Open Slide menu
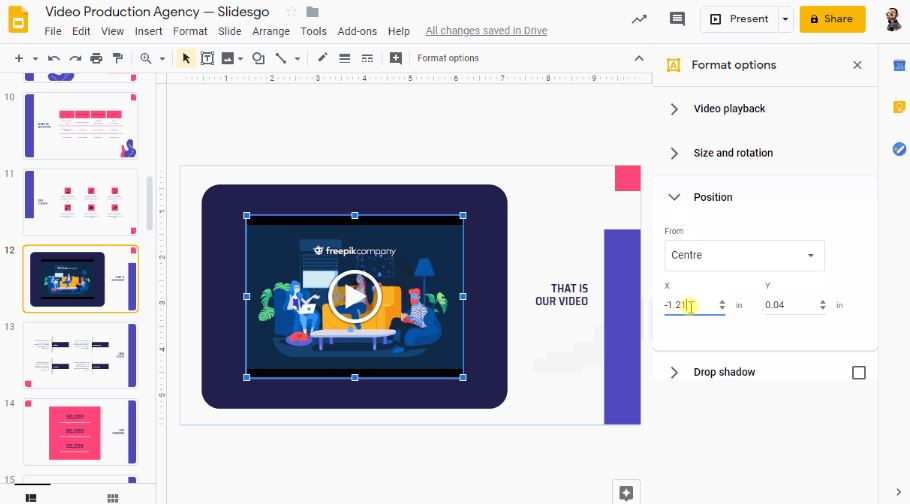Screen dimensions: 910x504 coord(230,31)
